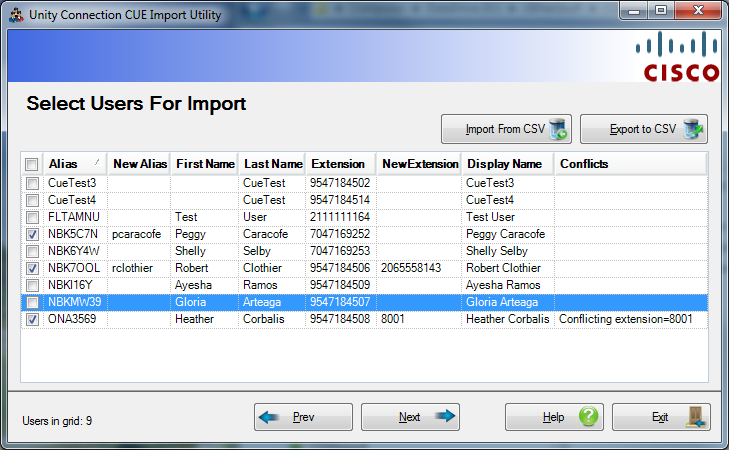The height and width of the screenshot is (450, 729).
Task: Check the CueTest3 row checkbox
Action: click(x=32, y=183)
